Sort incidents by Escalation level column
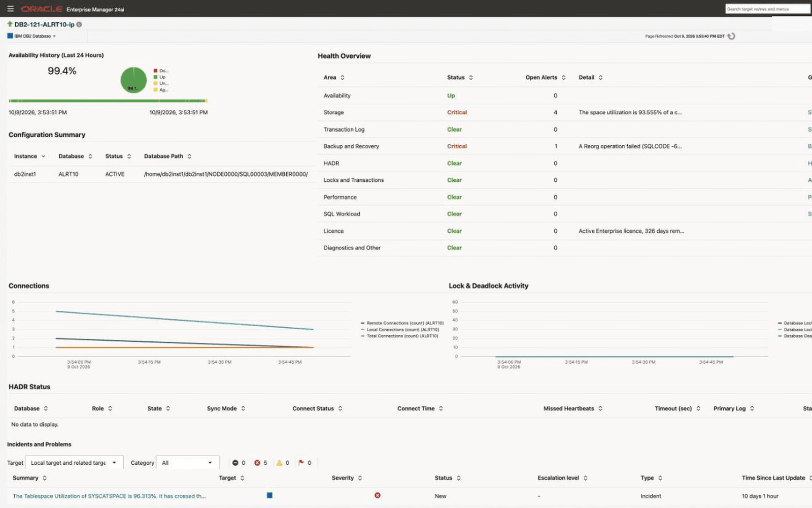This screenshot has height=508, width=812. pyautogui.click(x=586, y=478)
